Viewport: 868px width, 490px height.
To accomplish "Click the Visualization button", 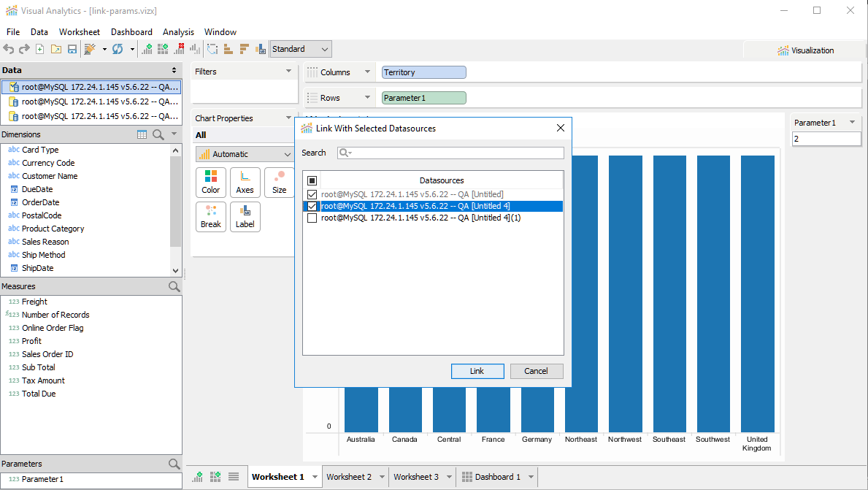I will (x=805, y=50).
